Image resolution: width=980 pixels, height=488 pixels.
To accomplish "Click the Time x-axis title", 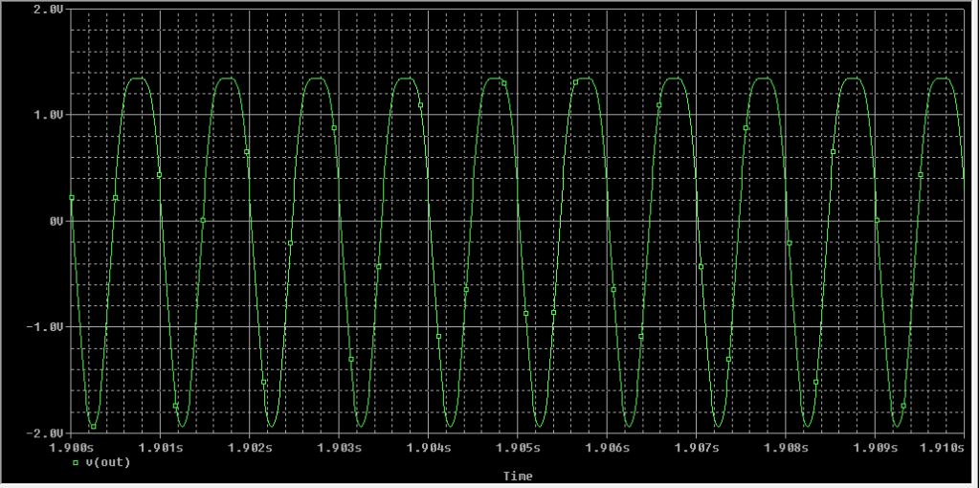I will 518,476.
